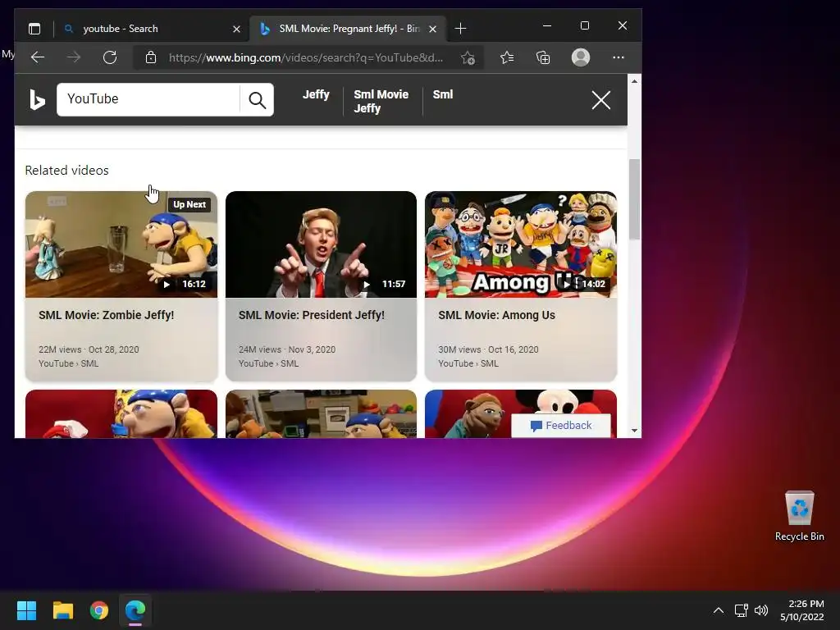The width and height of the screenshot is (840, 630).
Task: Click 'YouTube › SML' under Among Us
Action: point(468,363)
